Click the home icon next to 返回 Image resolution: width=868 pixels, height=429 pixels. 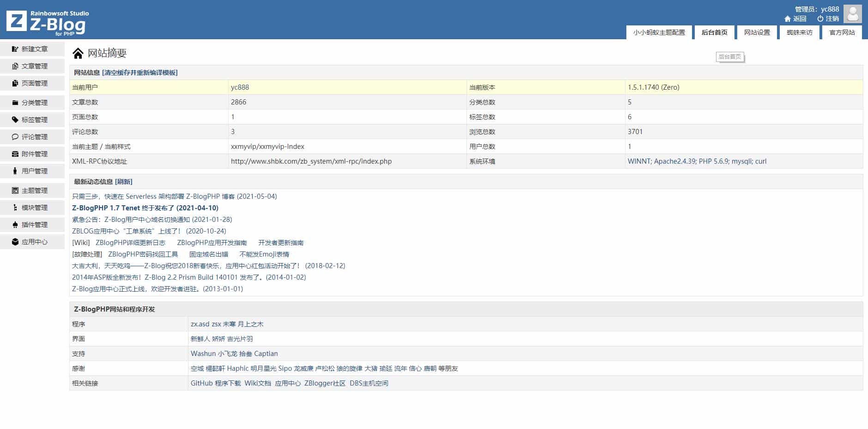click(788, 19)
